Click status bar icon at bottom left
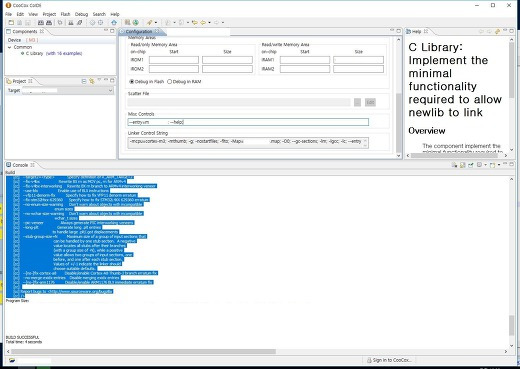The image size is (520, 369). coord(12,360)
